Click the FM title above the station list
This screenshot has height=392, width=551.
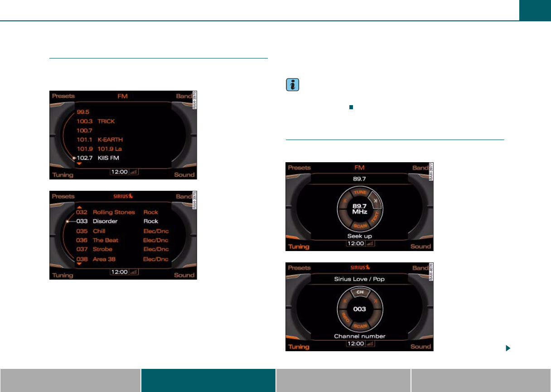click(123, 96)
